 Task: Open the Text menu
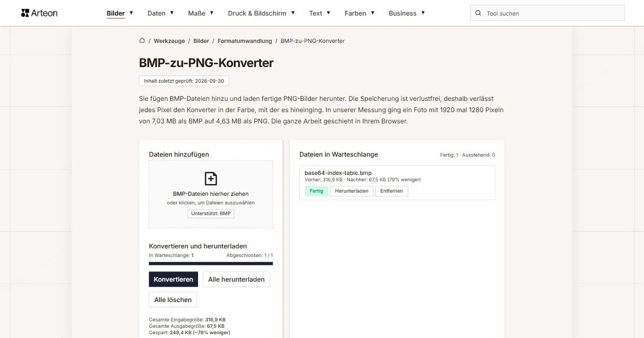click(x=320, y=13)
